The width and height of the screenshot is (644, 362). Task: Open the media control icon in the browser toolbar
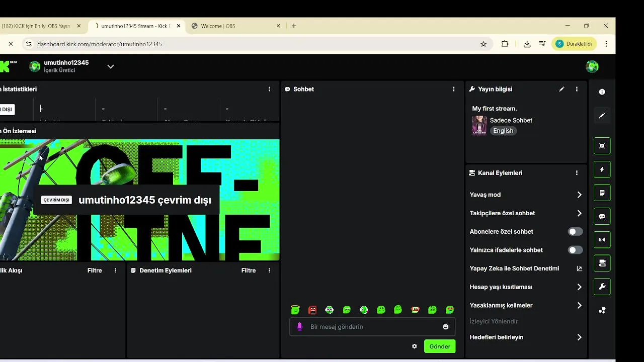[x=542, y=44]
